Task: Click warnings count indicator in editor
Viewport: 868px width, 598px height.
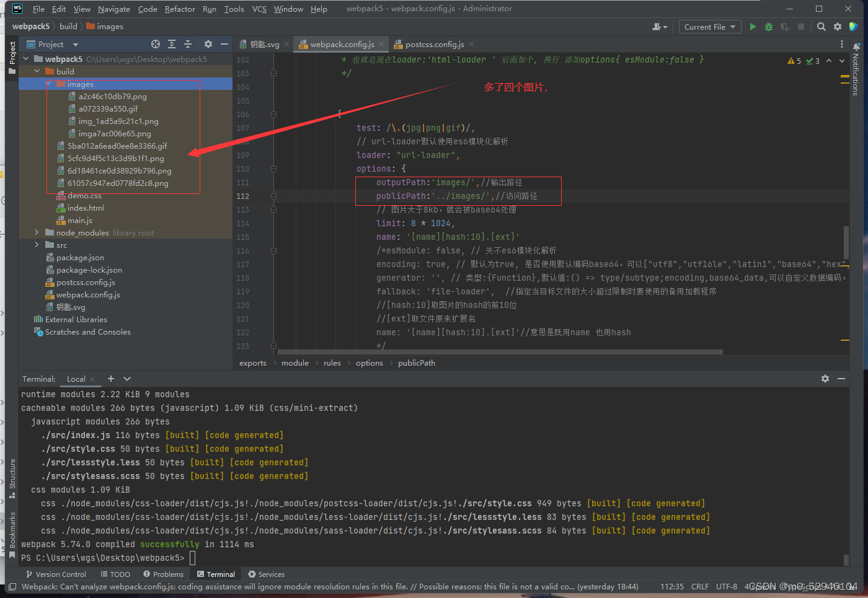Action: point(794,61)
